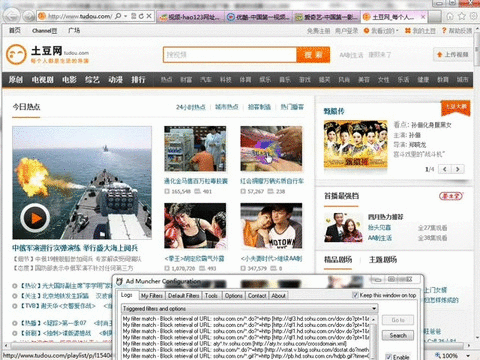
Task: Open the Tools tab in Ad Muncher
Action: [211, 295]
